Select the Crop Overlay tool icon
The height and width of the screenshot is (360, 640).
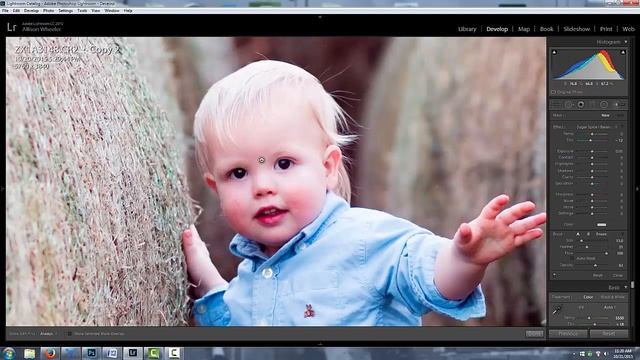click(x=556, y=105)
